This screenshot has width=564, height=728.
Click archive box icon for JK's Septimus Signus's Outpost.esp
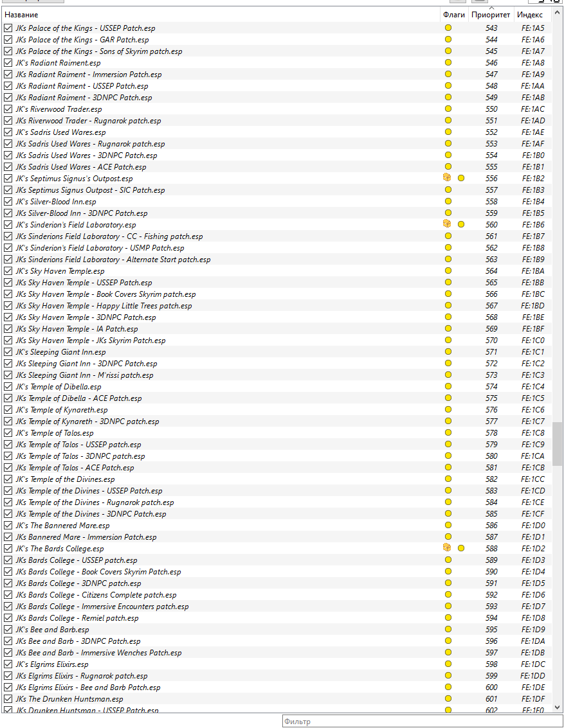pos(447,178)
